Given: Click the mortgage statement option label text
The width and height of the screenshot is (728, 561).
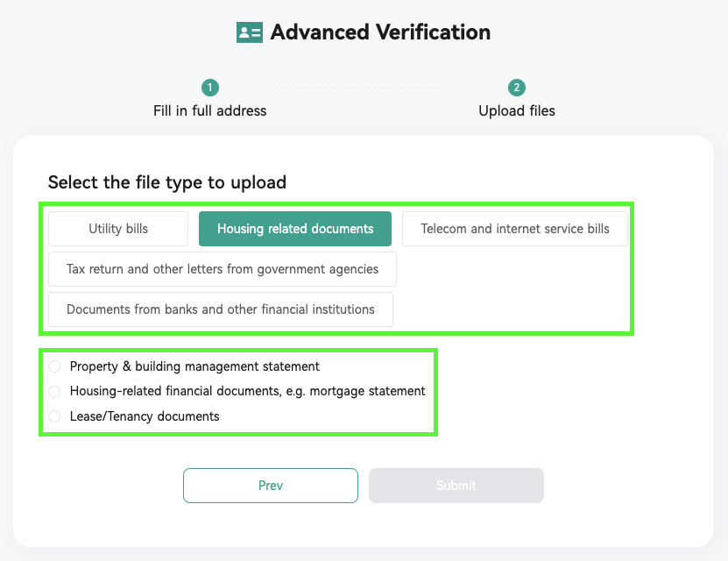Looking at the screenshot, I should tap(247, 391).
